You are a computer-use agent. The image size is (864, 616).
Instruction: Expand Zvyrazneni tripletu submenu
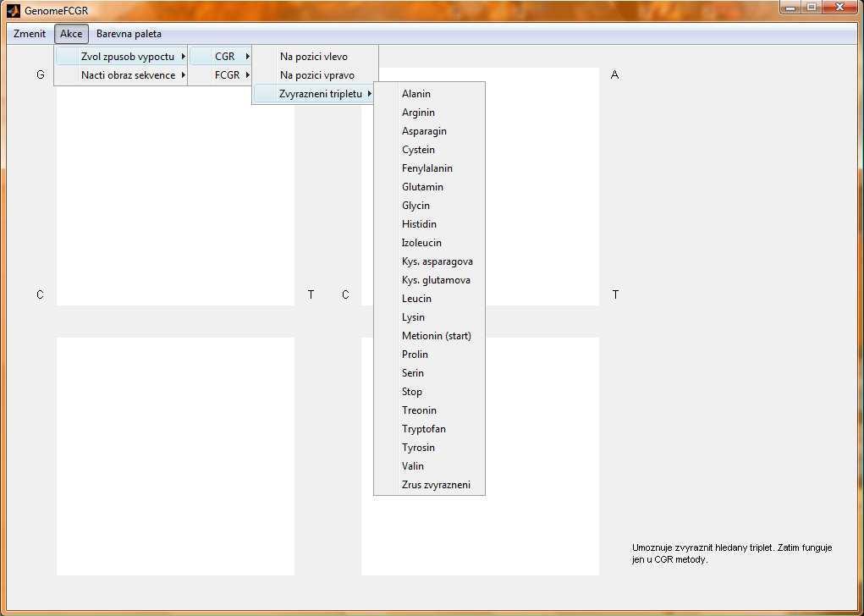[315, 94]
